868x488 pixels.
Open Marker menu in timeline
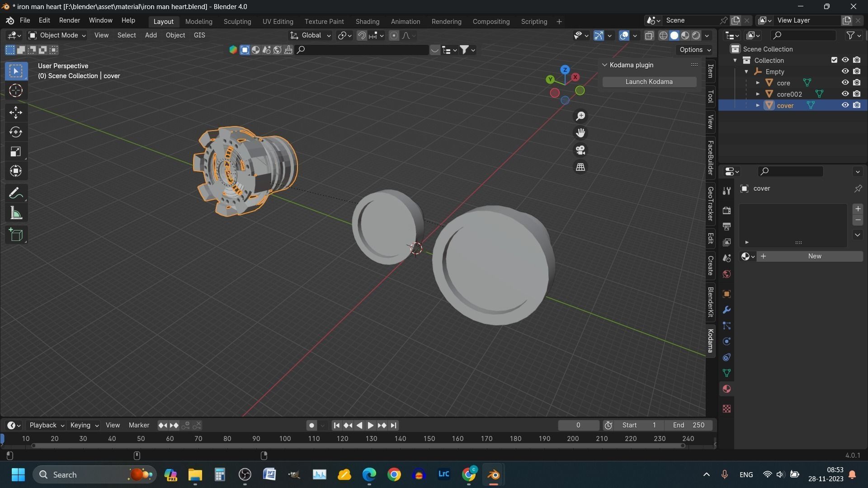[x=139, y=426]
